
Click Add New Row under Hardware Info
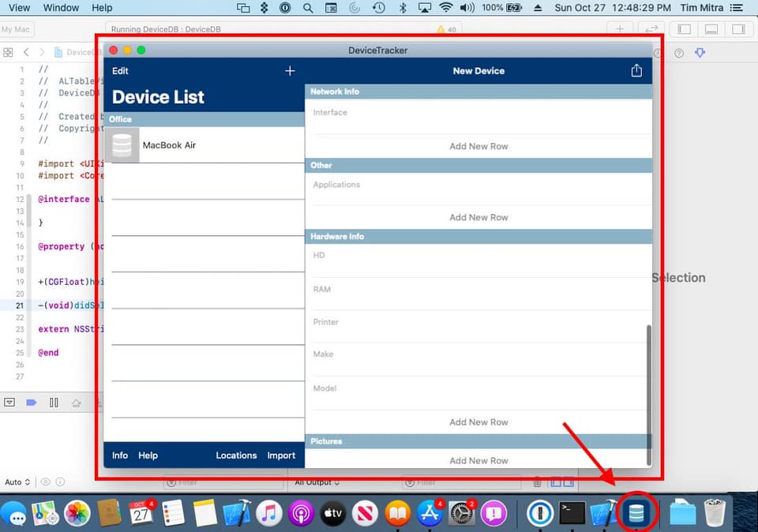click(x=478, y=422)
